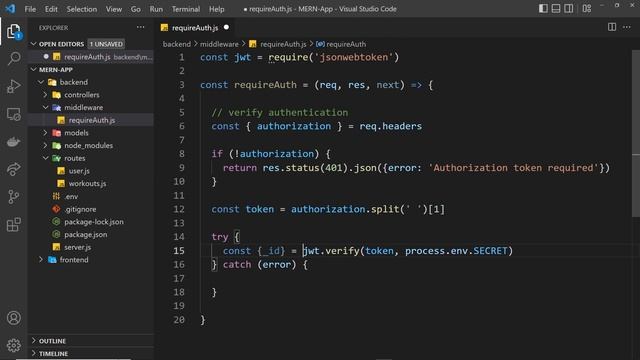Open the View menu
Viewport: 640px width, 360px height.
tap(114, 9)
